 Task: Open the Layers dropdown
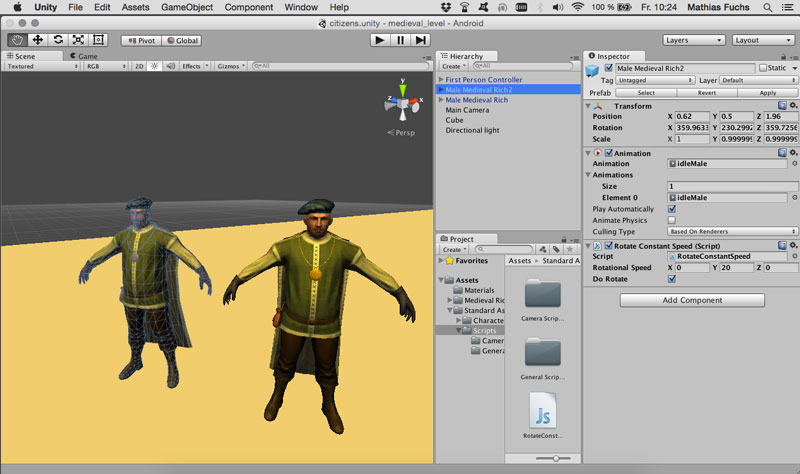(693, 40)
